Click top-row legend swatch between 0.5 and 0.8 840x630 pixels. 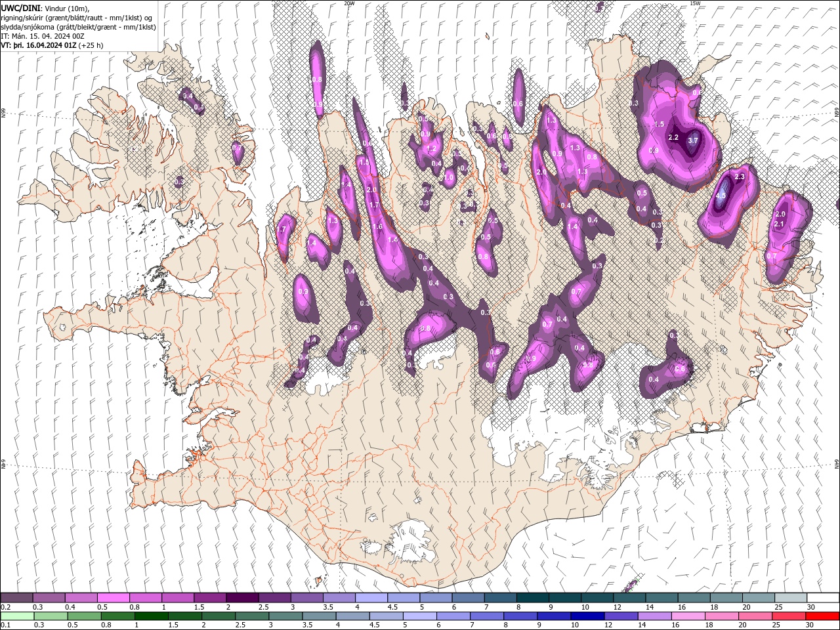[x=113, y=597]
